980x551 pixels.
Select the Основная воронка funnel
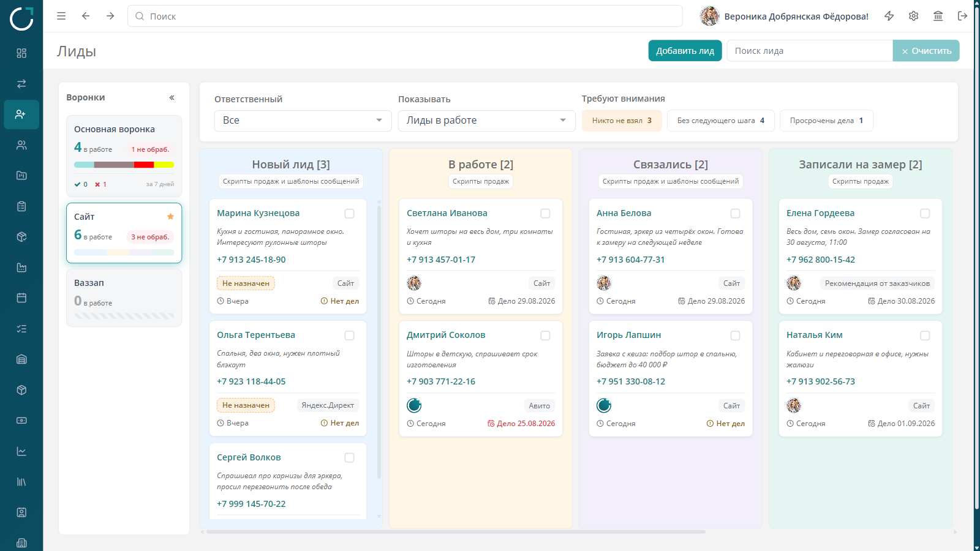click(x=124, y=156)
